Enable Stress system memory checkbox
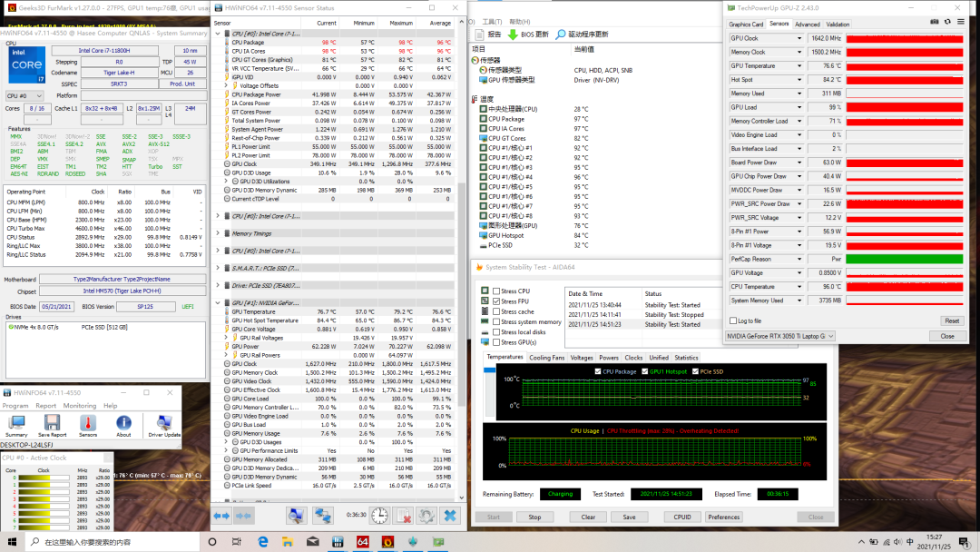The width and height of the screenshot is (980, 552). click(496, 322)
